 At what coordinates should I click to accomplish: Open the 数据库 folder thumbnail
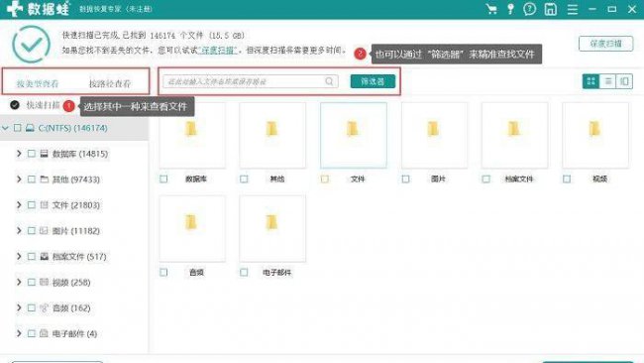[192, 136]
